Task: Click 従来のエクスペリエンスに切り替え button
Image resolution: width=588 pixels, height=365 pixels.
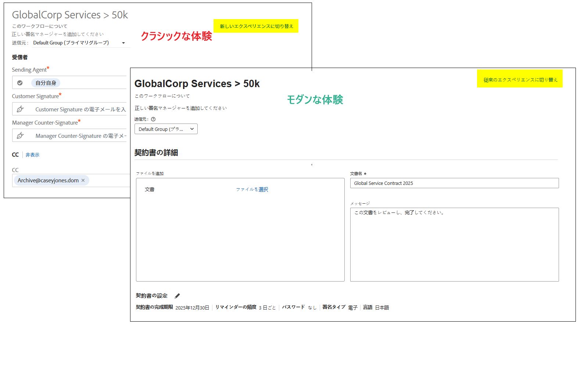Action: tap(520, 79)
